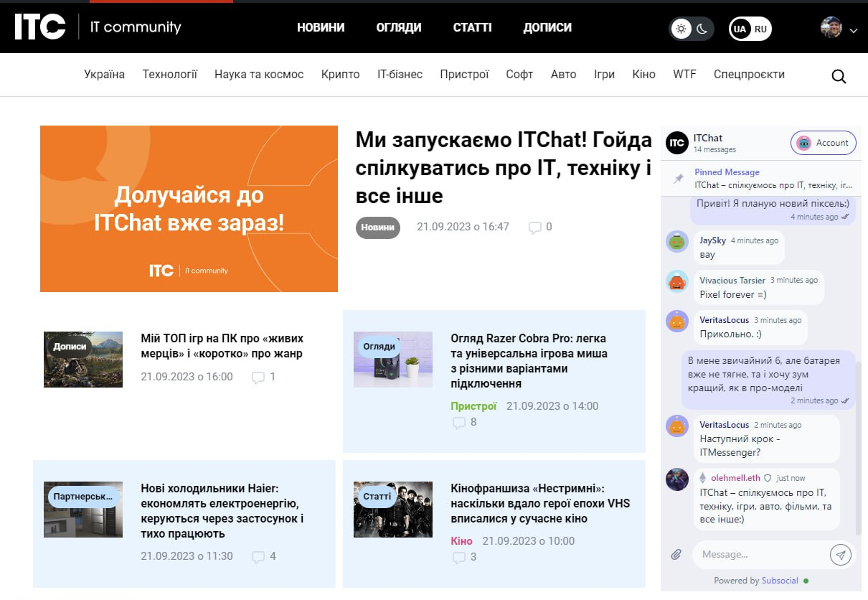This screenshot has height=600, width=868.
Task: Click comment icon on Razer Cobra Pro review
Action: (459, 423)
